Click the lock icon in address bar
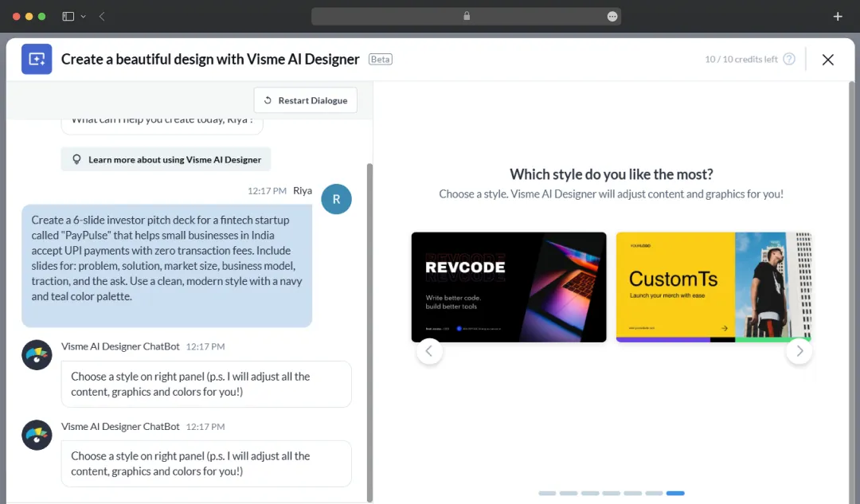 [x=467, y=16]
